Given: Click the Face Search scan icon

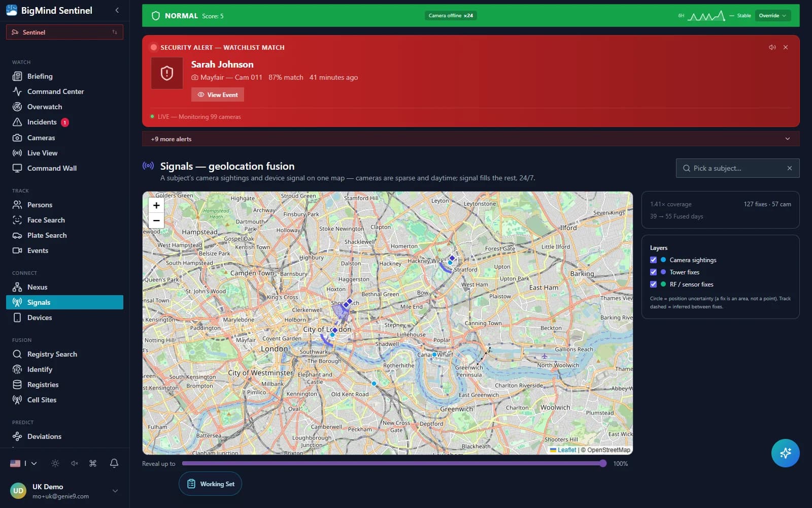Looking at the screenshot, I should (17, 220).
